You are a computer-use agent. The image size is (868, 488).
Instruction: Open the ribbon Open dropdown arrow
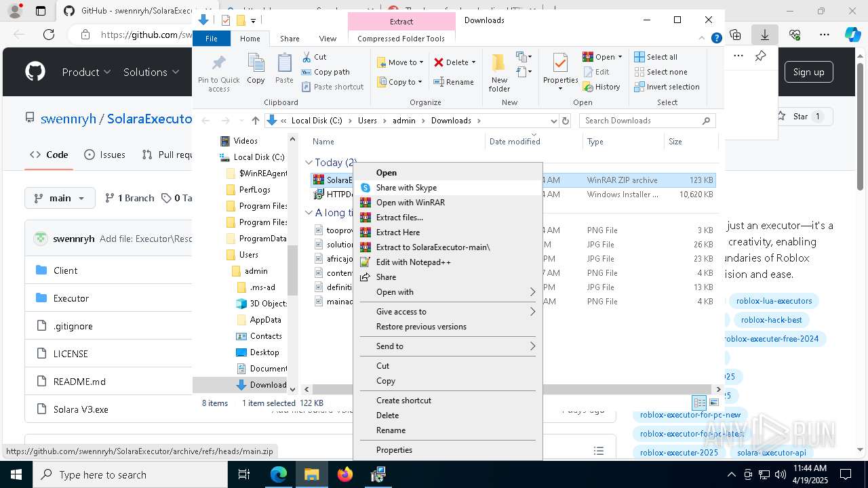click(620, 57)
